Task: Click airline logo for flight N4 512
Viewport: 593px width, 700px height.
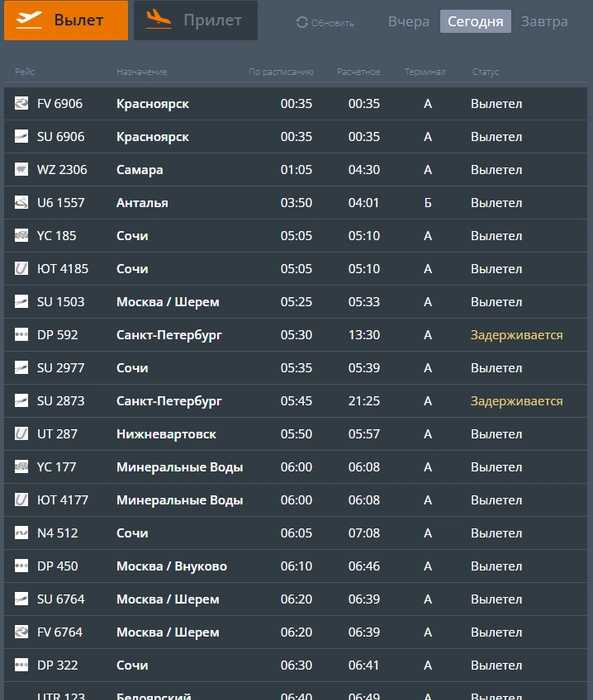Action: [x=21, y=533]
